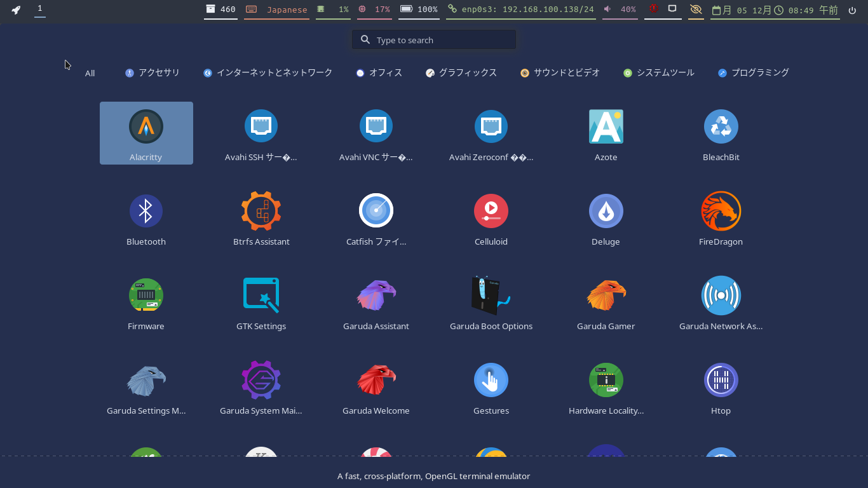This screenshot has width=868, height=488.
Task: Open the Bluetooth manager app
Action: point(146,217)
